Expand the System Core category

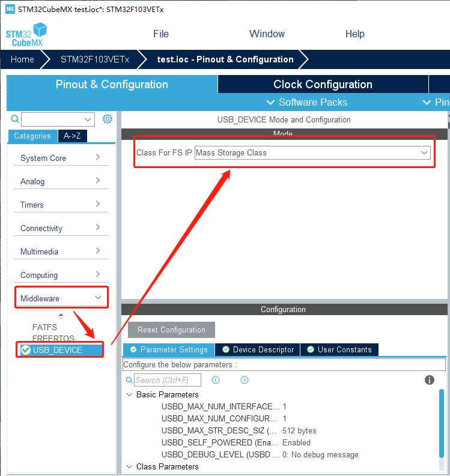tap(61, 158)
